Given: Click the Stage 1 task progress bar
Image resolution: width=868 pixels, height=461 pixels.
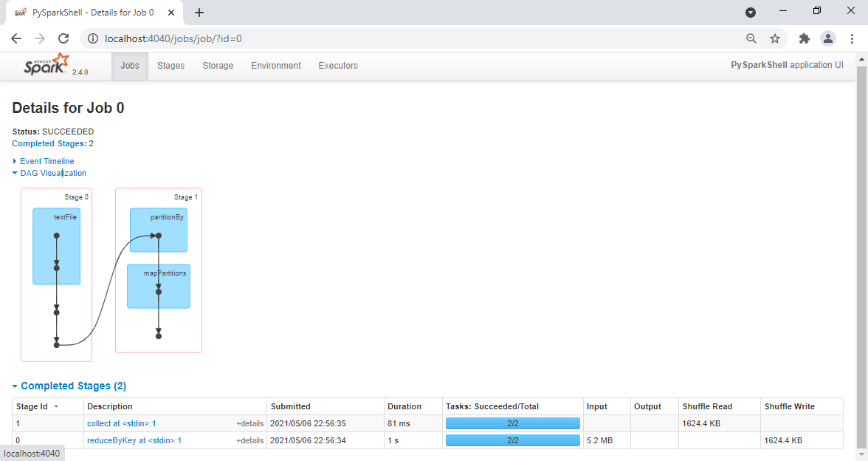Looking at the screenshot, I should click(512, 423).
